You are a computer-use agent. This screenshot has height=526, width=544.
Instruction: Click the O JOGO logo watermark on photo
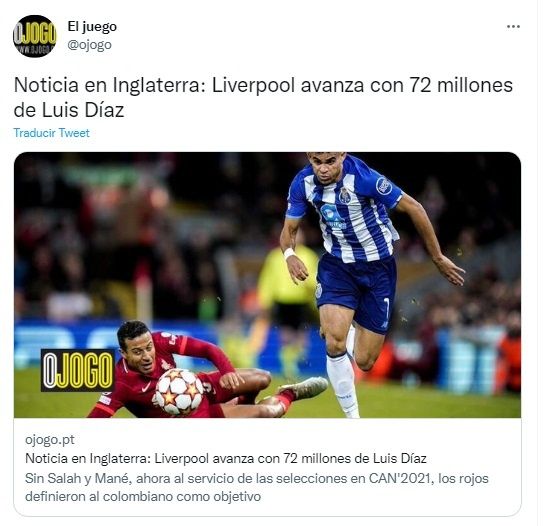(x=77, y=370)
